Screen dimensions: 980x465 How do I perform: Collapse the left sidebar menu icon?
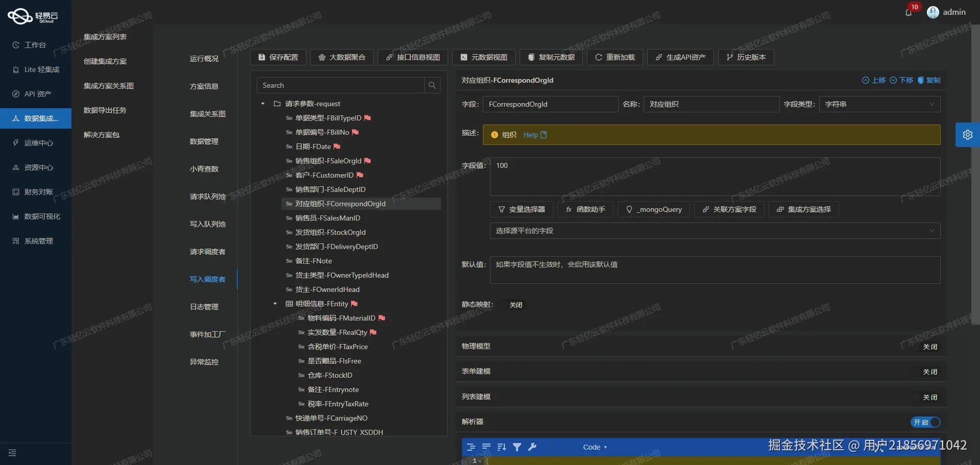13,453
